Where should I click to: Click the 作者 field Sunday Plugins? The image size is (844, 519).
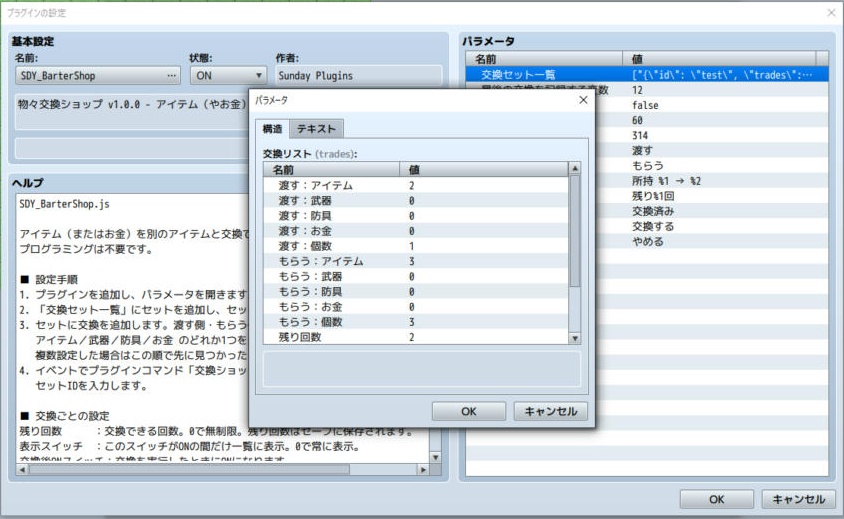coord(359,76)
